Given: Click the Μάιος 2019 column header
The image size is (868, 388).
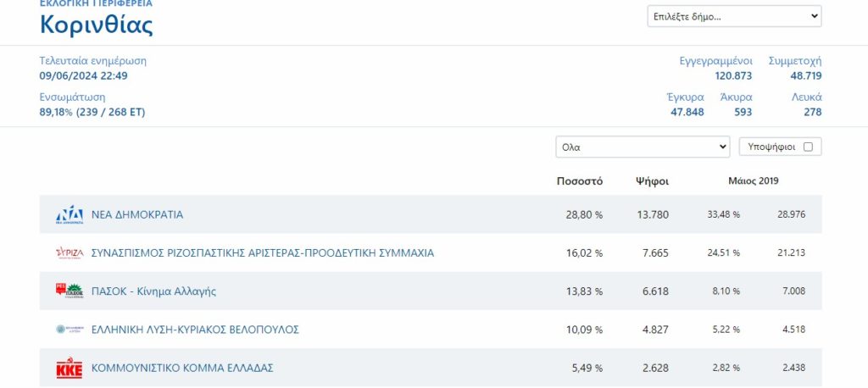Looking at the screenshot, I should click(x=754, y=181).
